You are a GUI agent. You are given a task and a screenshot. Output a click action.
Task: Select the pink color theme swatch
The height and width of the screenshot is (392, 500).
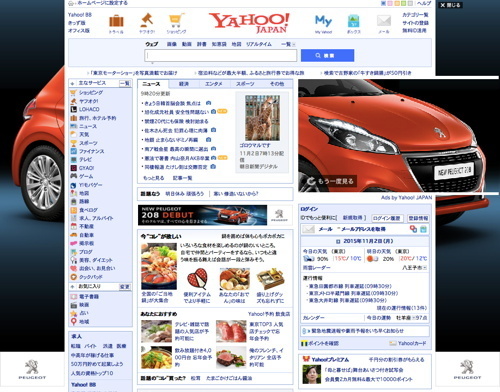point(389,4)
